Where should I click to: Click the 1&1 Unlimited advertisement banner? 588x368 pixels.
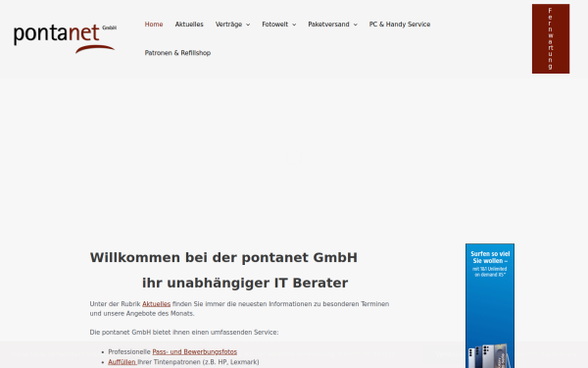click(490, 305)
